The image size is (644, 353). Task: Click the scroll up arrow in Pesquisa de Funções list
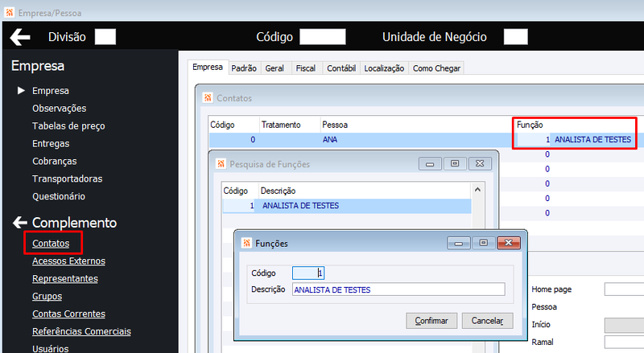pos(477,190)
